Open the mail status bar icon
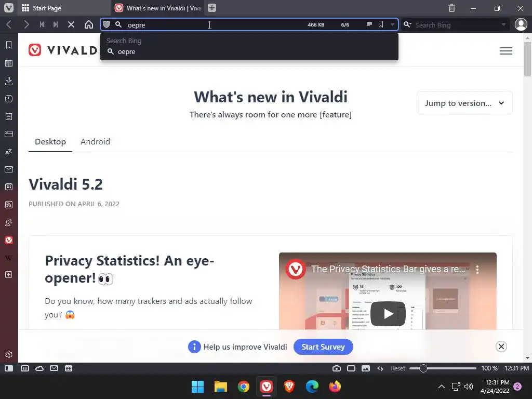The height and width of the screenshot is (399, 532). [x=54, y=368]
